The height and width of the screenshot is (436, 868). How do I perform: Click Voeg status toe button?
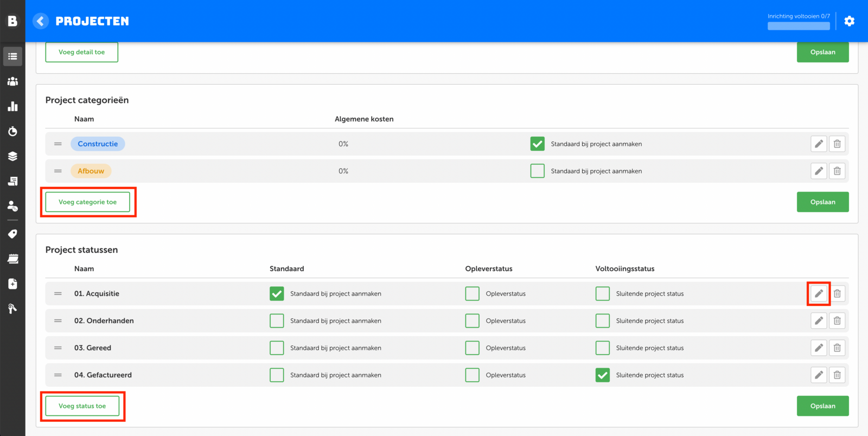pyautogui.click(x=82, y=406)
